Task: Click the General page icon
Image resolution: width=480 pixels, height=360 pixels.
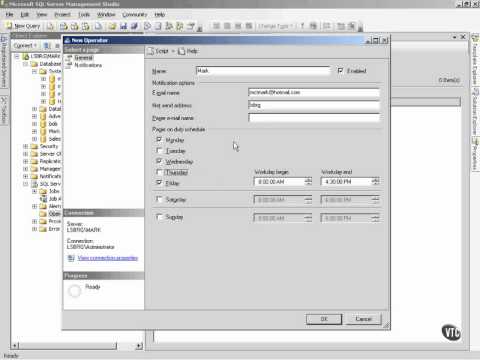Action: tap(69, 58)
